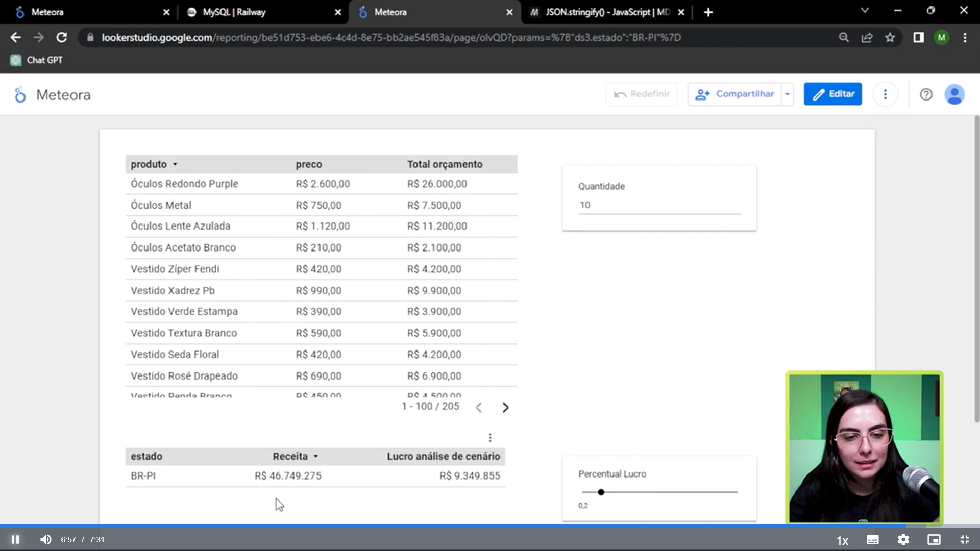Go to next table page arrow
The height and width of the screenshot is (551, 980).
(505, 407)
